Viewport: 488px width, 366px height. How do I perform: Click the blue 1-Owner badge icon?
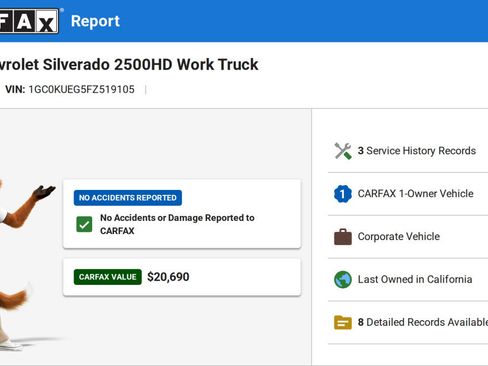click(x=343, y=194)
